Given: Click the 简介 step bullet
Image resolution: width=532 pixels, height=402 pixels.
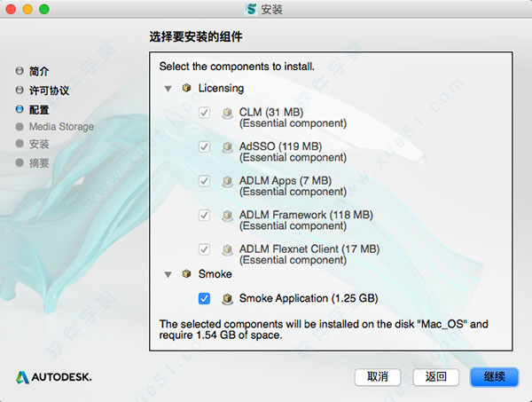Looking at the screenshot, I should pyautogui.click(x=20, y=71).
